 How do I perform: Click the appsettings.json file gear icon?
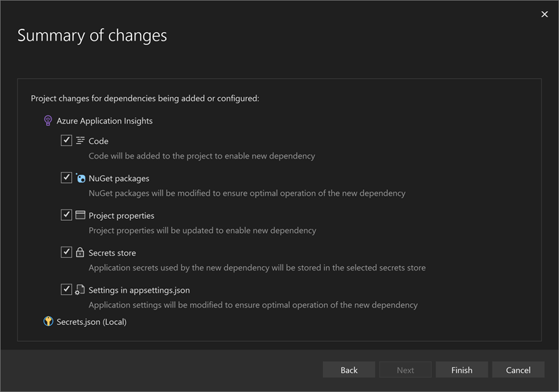(80, 290)
